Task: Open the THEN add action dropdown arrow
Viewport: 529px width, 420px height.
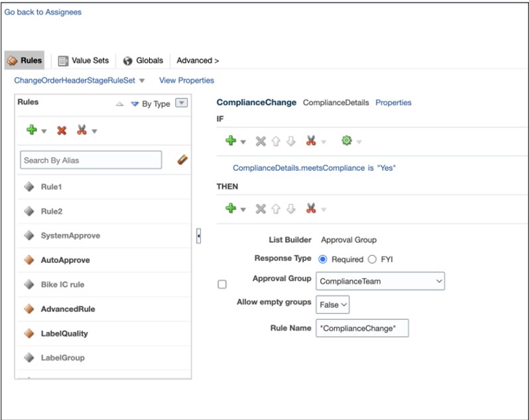Action: [243, 209]
